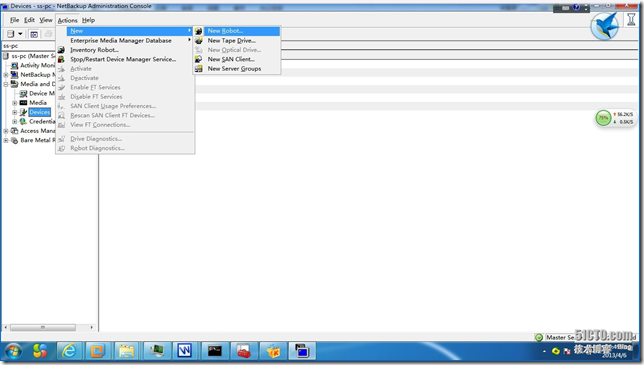Image resolution: width=644 pixels, height=365 pixels.
Task: Open the File menu
Action: pos(14,20)
